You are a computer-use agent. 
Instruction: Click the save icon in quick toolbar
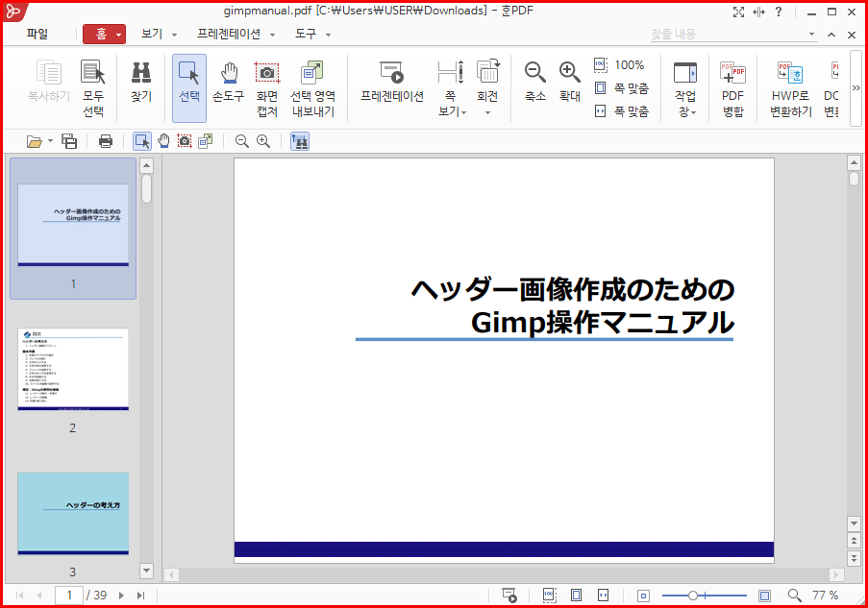[x=69, y=141]
